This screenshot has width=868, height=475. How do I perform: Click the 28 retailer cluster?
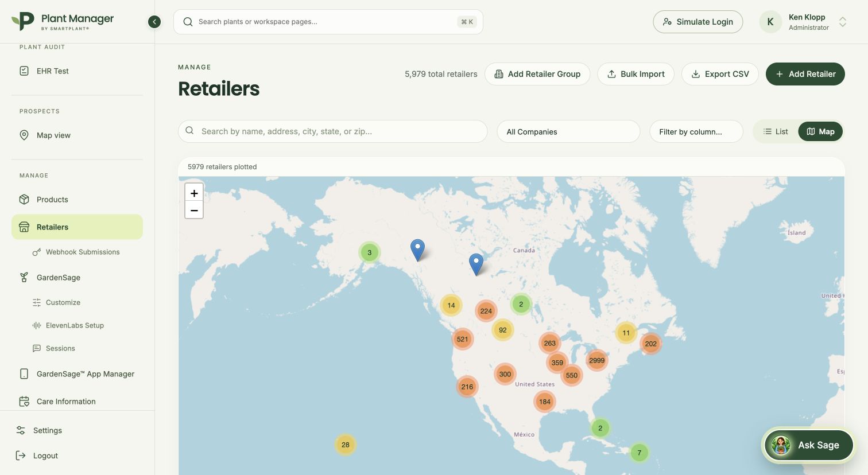(x=346, y=445)
